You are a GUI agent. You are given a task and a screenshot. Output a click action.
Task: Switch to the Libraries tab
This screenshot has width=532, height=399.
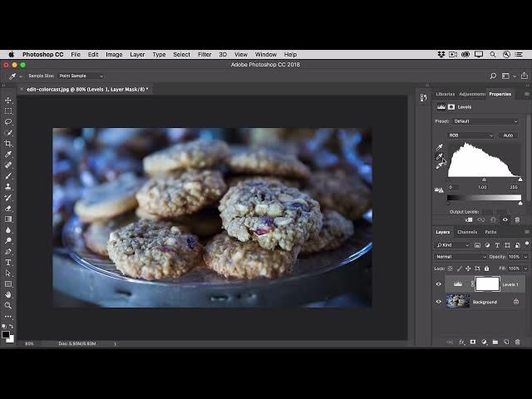point(446,94)
